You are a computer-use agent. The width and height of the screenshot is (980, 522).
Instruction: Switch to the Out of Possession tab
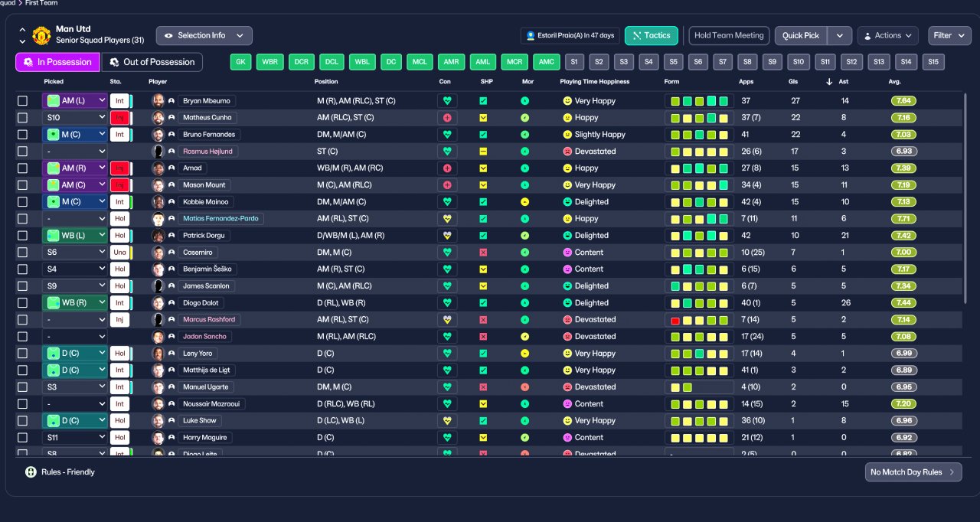(x=152, y=62)
